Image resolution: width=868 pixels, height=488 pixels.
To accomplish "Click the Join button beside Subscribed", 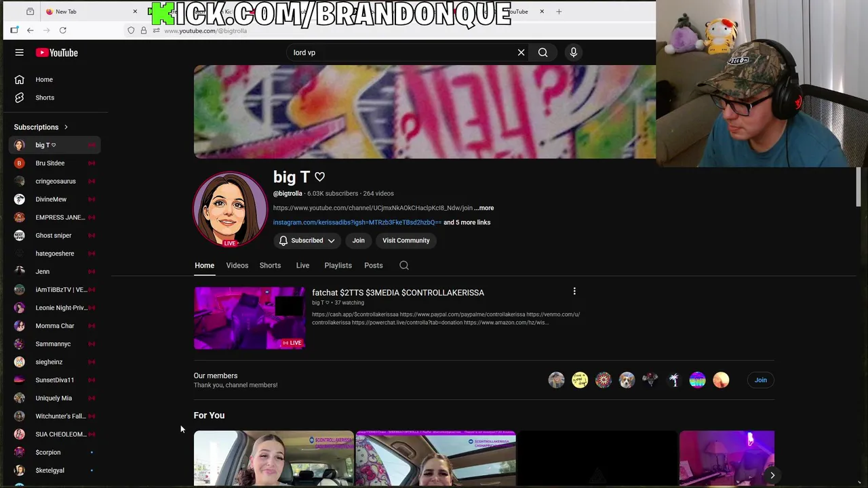I will [358, 241].
